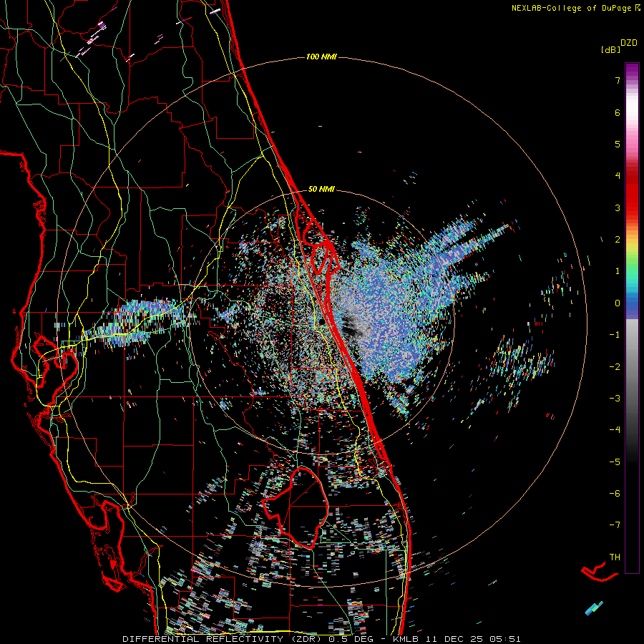Click the purple top of the color bar
Viewport: 644px width, 644px height.
pyautogui.click(x=632, y=70)
